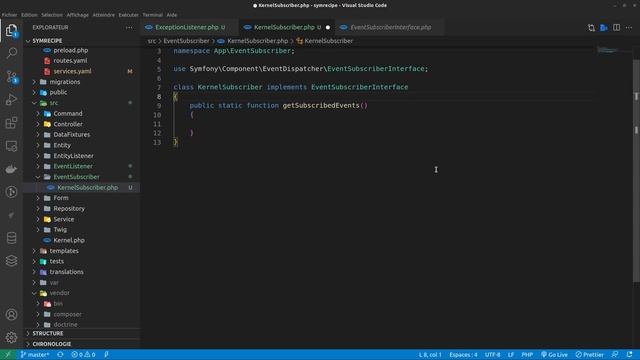Click the compare changes icon in editor toolbar
Viewport: 640px width, 360px height.
coord(591,27)
